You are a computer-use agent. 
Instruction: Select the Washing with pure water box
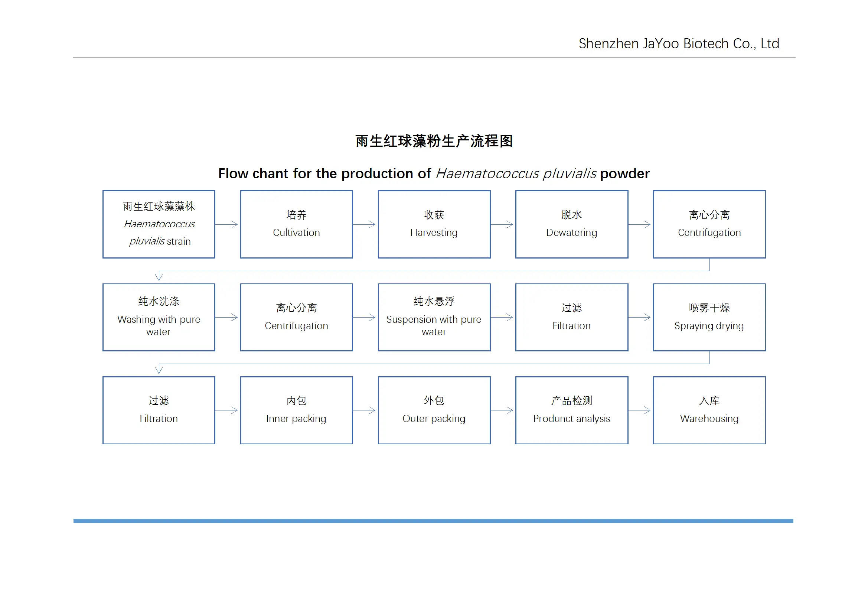pyautogui.click(x=159, y=318)
